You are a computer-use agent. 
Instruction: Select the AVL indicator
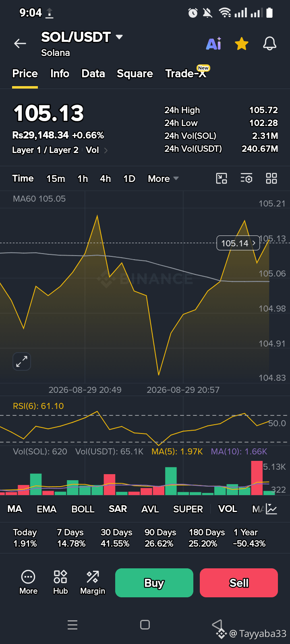coord(150,509)
